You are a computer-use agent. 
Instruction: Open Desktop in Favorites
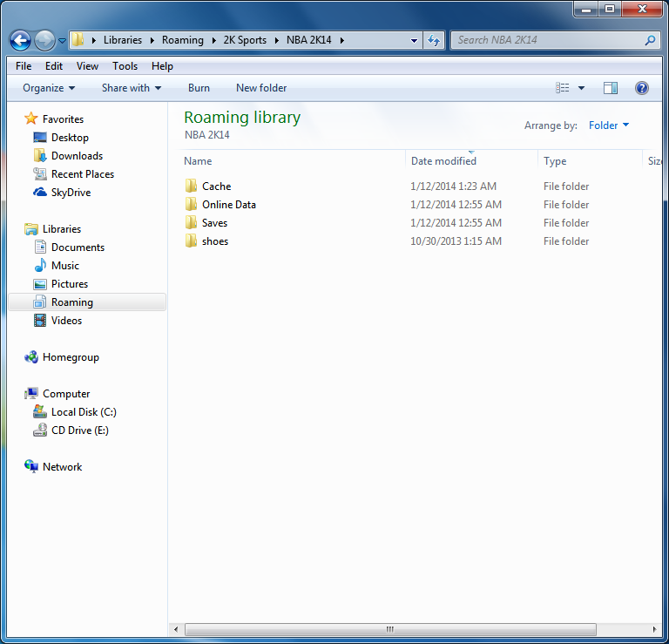pos(70,138)
